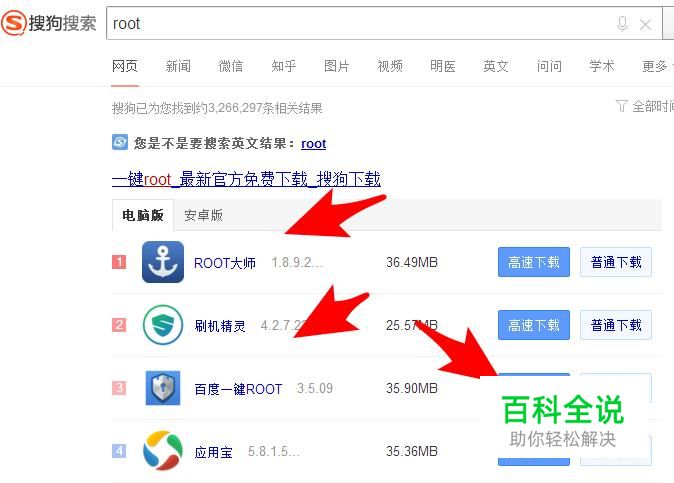Open the 应用宝 link
This screenshot has height=483, width=674.
[213, 452]
